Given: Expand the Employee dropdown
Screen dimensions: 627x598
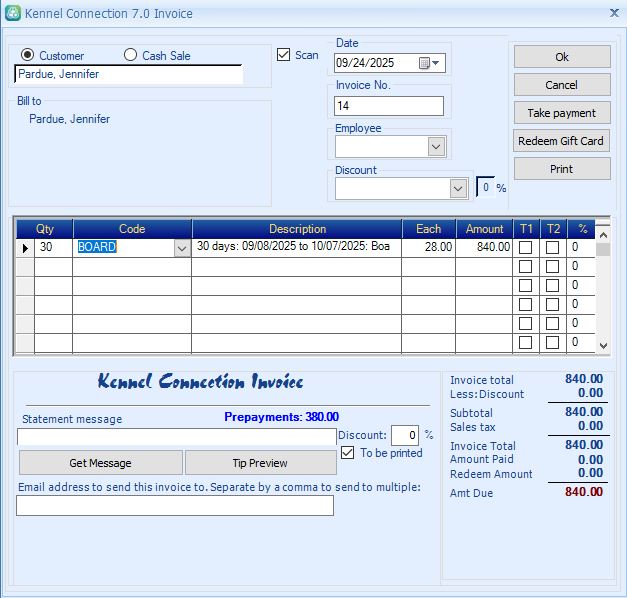Looking at the screenshot, I should pyautogui.click(x=436, y=147).
